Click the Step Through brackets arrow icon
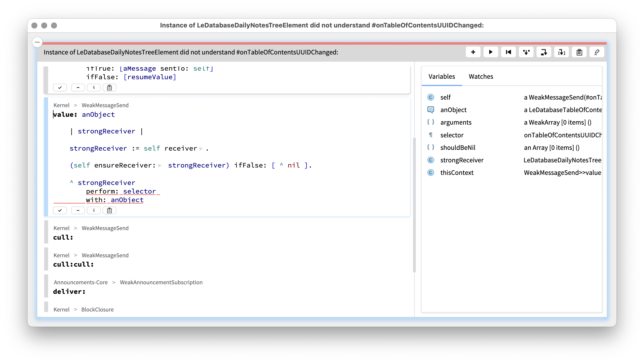The image size is (644, 363). tap(562, 52)
